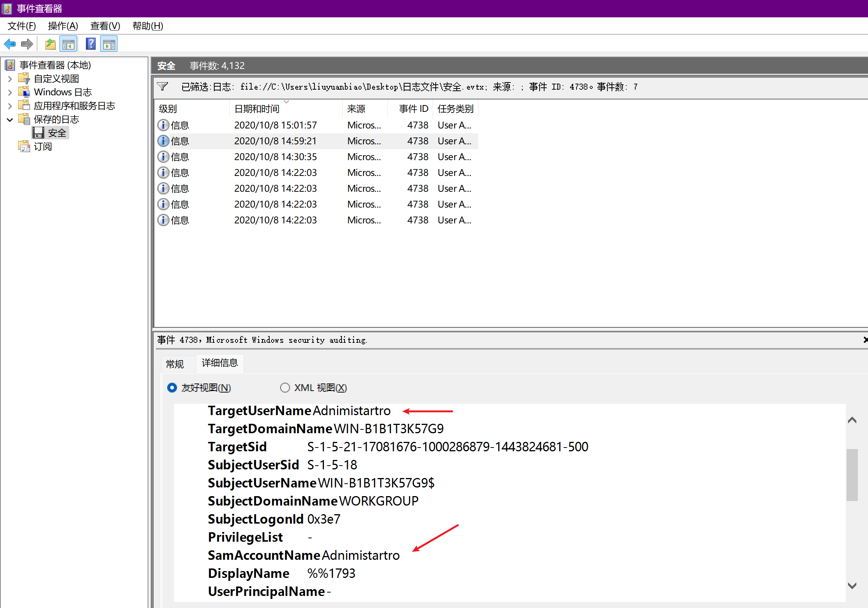Click the blue help question mark icon
The image size is (868, 608).
click(x=91, y=44)
